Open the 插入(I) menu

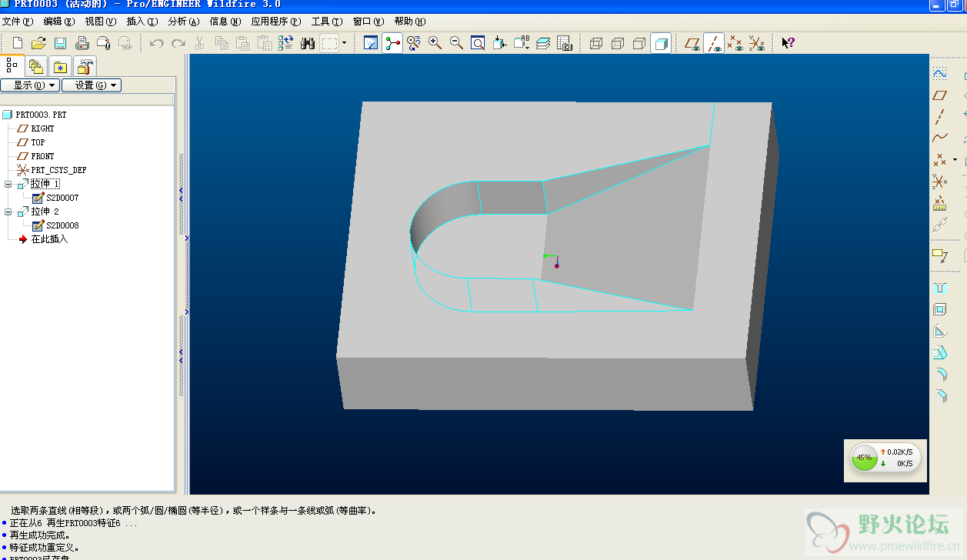[142, 22]
